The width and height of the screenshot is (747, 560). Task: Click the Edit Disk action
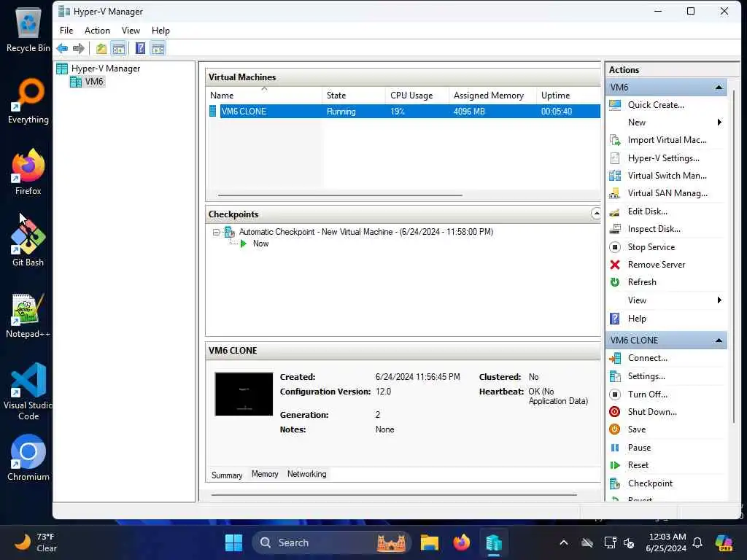point(648,211)
